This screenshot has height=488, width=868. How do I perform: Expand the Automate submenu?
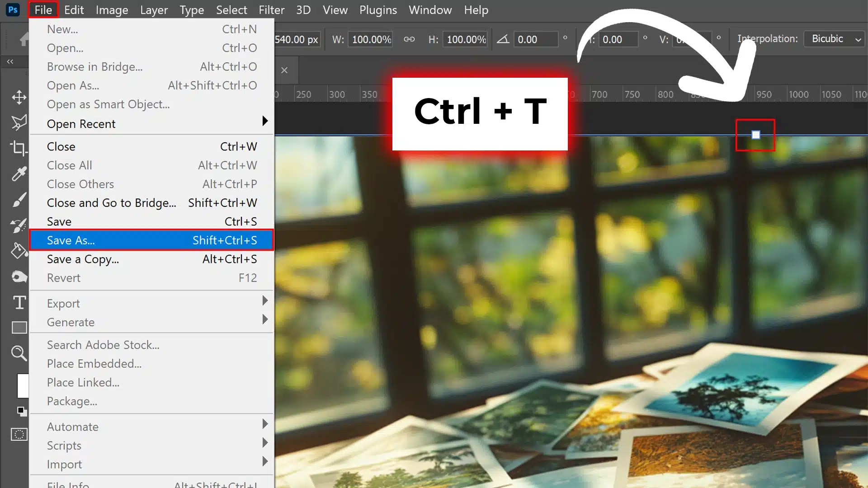(151, 427)
